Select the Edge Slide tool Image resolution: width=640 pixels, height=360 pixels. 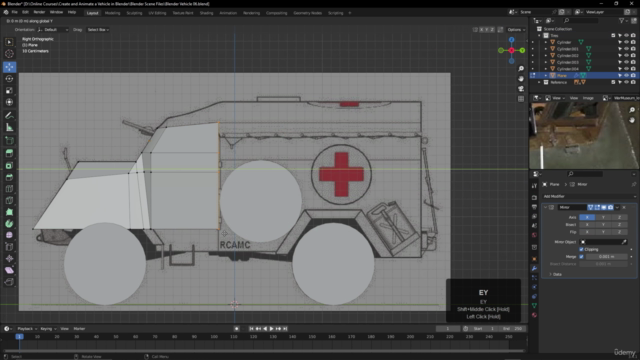pyautogui.click(x=9, y=247)
